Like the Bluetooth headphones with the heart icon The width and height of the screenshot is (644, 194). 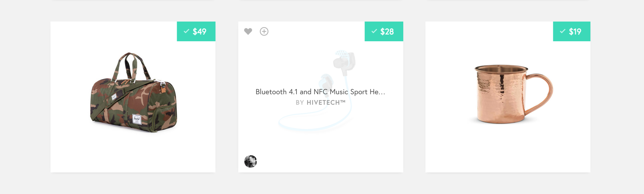(248, 31)
